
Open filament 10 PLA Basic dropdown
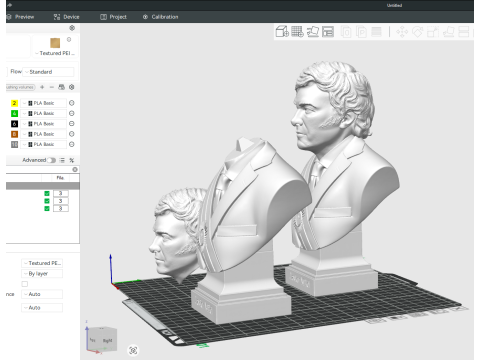click(x=43, y=144)
